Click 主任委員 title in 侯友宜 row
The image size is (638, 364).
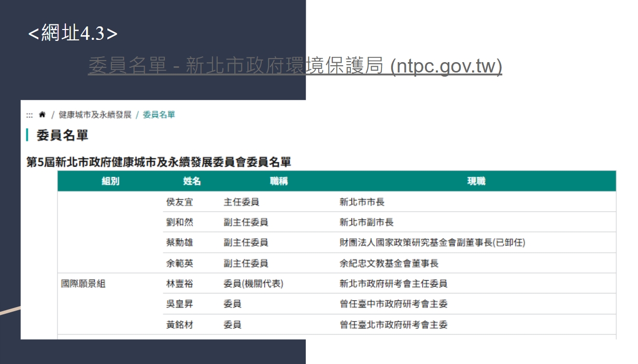point(242,202)
